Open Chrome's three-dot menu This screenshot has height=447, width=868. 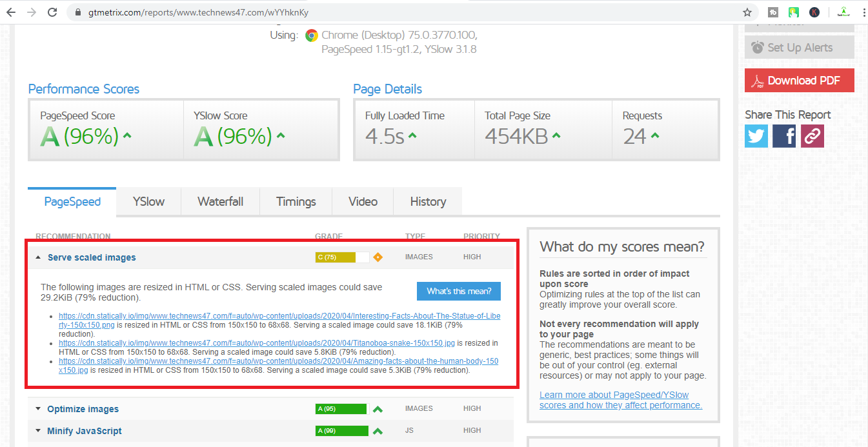click(x=863, y=12)
